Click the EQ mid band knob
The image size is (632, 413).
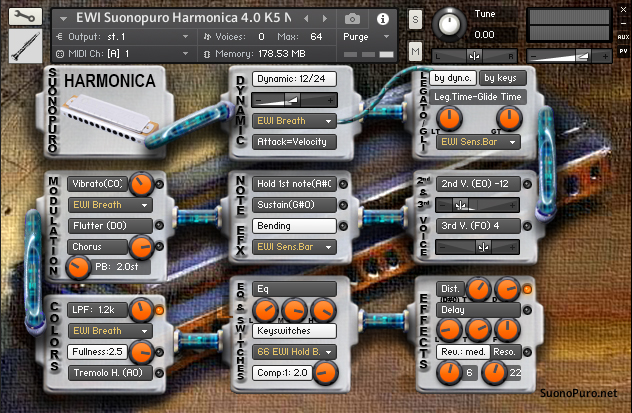click(x=294, y=310)
